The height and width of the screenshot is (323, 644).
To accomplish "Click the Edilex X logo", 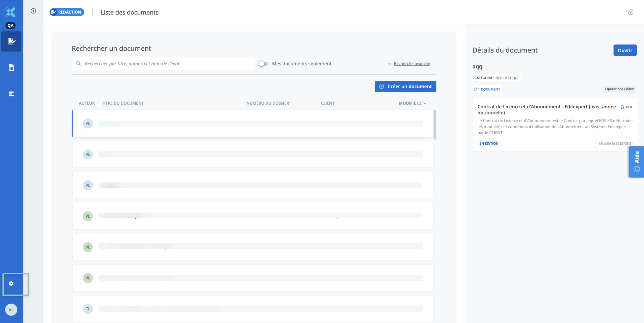I will coord(10,12).
